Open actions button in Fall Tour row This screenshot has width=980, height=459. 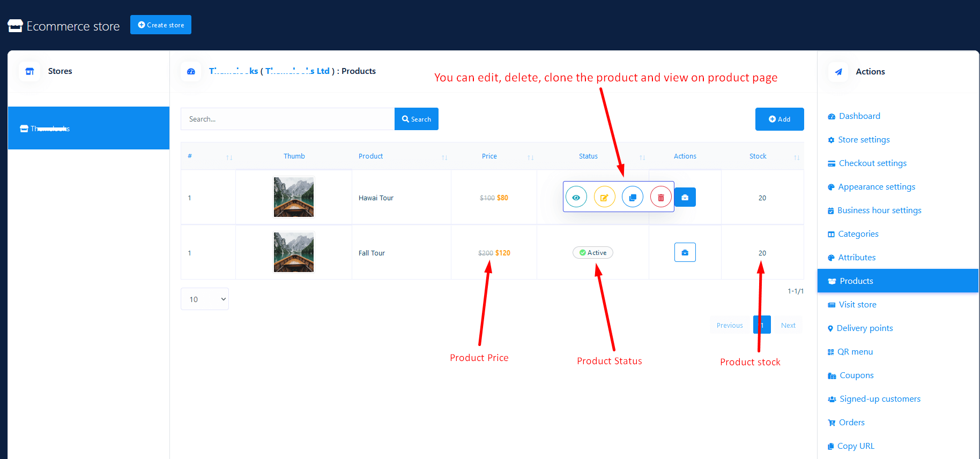click(685, 252)
